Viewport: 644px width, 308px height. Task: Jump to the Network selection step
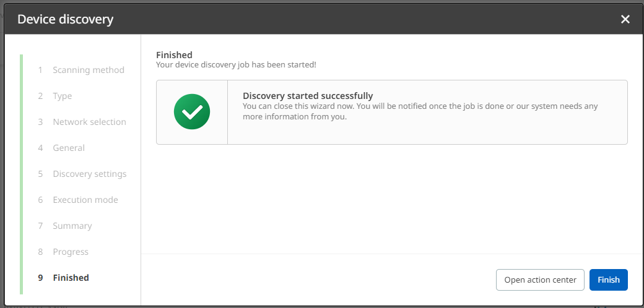tap(89, 122)
